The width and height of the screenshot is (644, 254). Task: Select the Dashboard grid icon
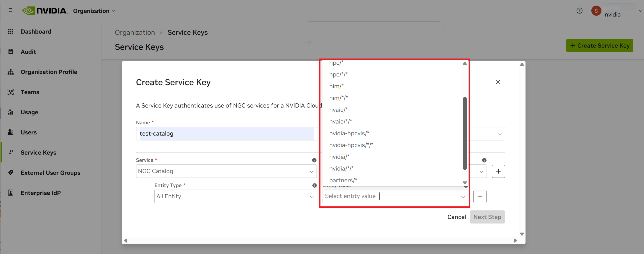[x=11, y=31]
